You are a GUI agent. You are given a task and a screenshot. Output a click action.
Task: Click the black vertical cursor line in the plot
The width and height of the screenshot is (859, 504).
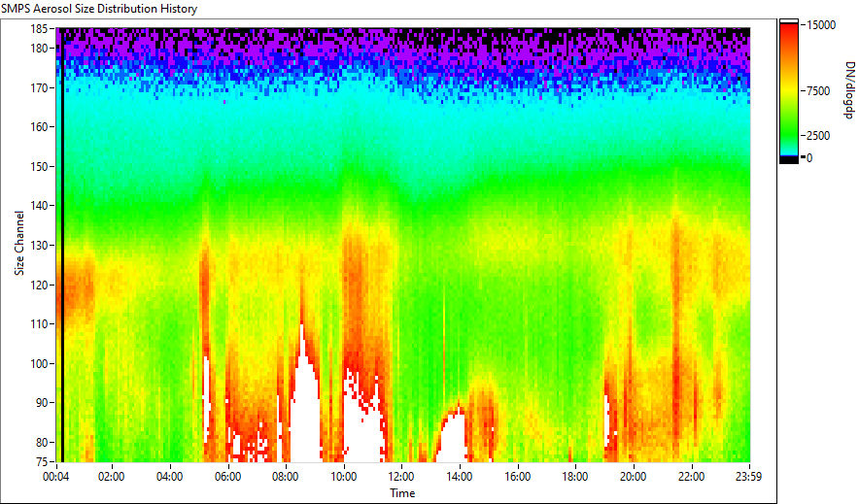pyautogui.click(x=62, y=245)
